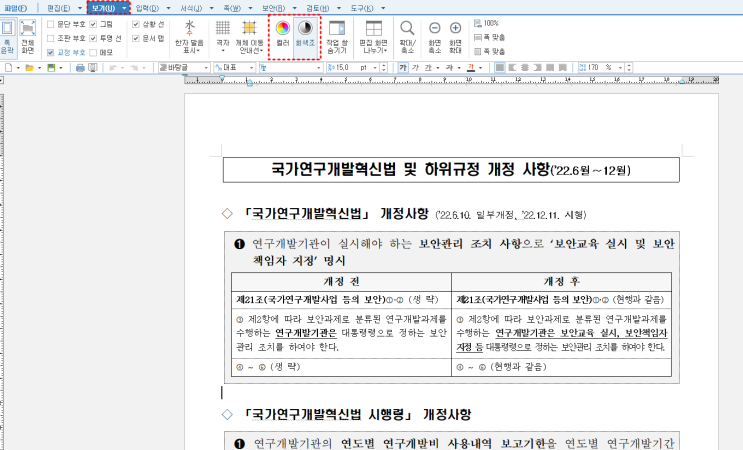Switch to 회색조 (Grayscale) view
743x450 pixels.
306,34
